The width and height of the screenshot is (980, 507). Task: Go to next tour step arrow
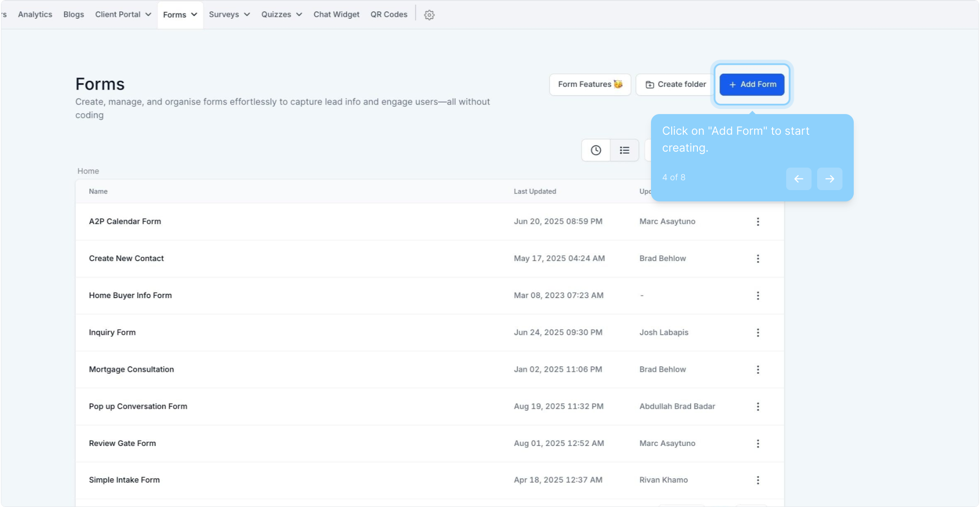[829, 179]
